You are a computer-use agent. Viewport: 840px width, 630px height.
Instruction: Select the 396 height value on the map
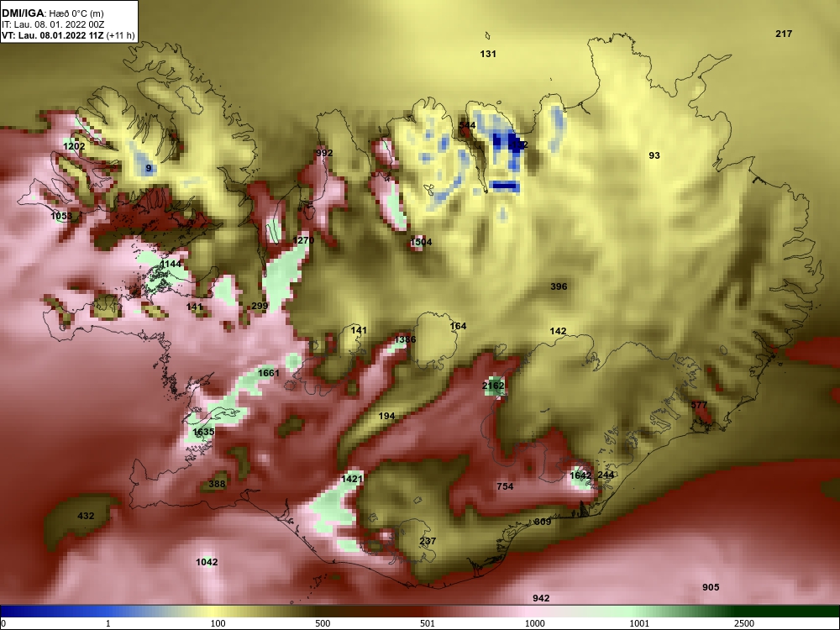(x=559, y=286)
